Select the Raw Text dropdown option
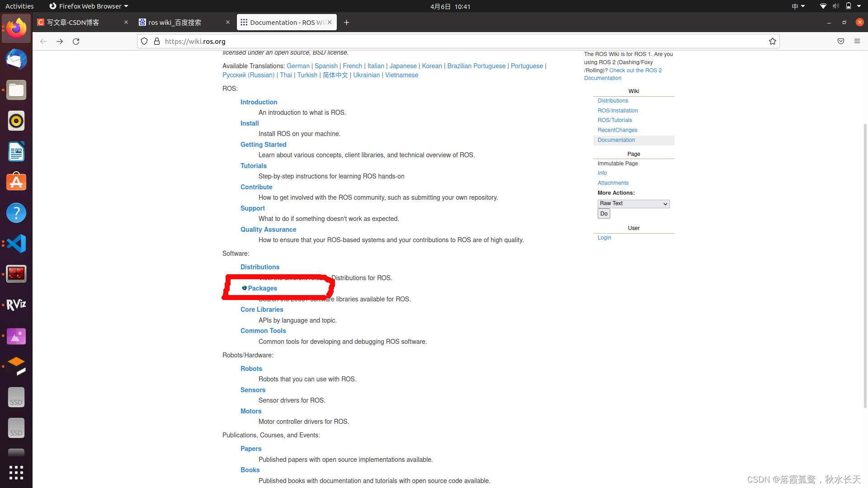 coord(632,203)
